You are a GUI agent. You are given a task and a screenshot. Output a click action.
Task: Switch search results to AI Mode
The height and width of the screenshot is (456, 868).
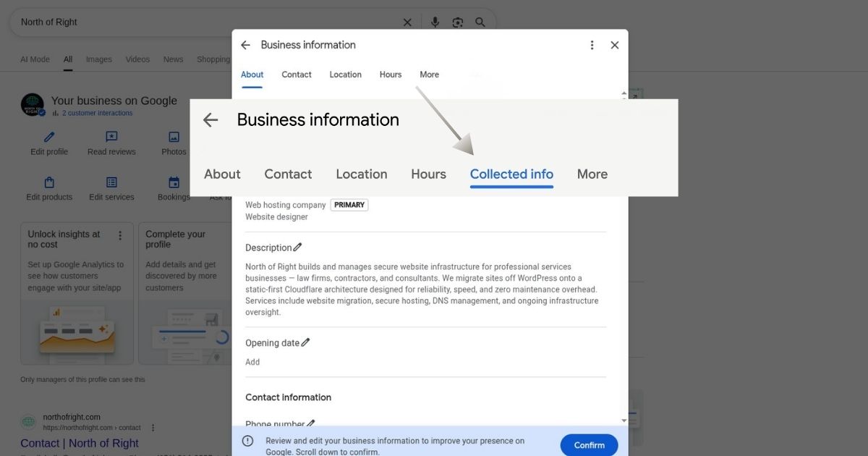click(x=35, y=59)
